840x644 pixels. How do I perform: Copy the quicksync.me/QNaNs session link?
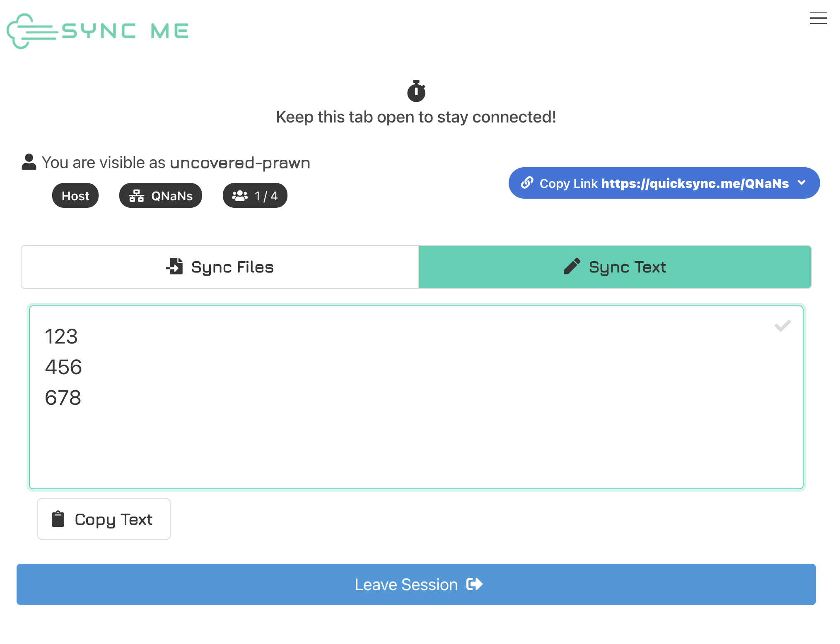coord(663,183)
